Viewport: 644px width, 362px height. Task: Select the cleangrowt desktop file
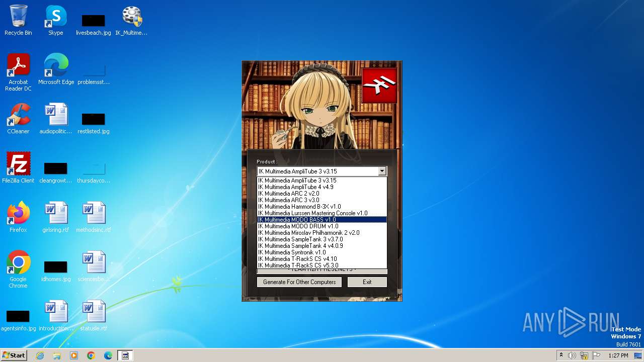[55, 171]
